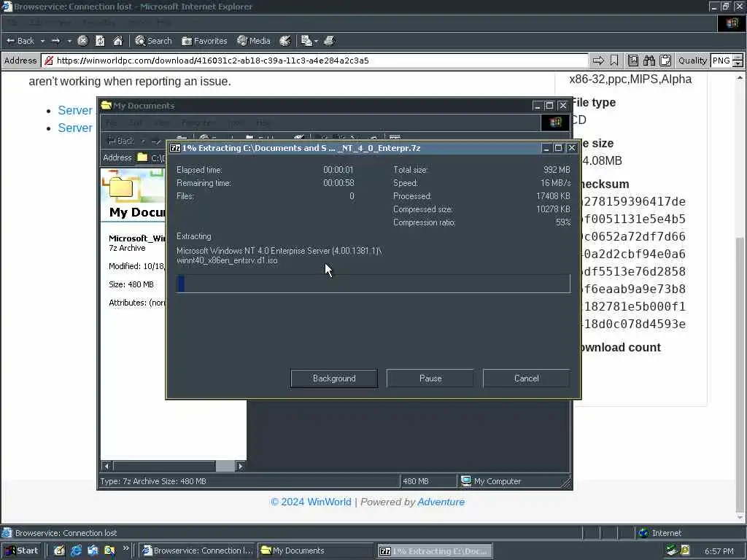Click the 6:57 PM clock
The image size is (747, 560).
pos(719,551)
